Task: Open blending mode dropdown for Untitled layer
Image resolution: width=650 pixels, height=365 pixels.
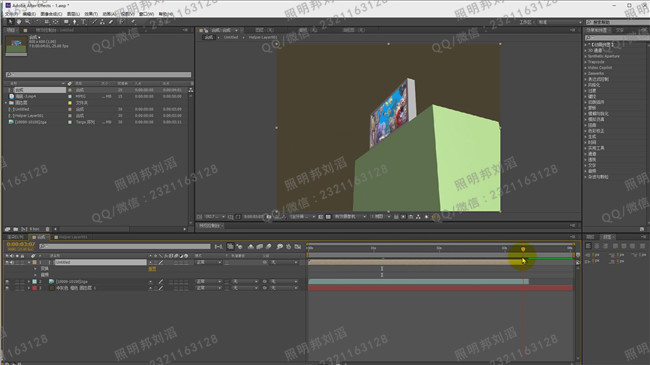Action: [x=209, y=262]
